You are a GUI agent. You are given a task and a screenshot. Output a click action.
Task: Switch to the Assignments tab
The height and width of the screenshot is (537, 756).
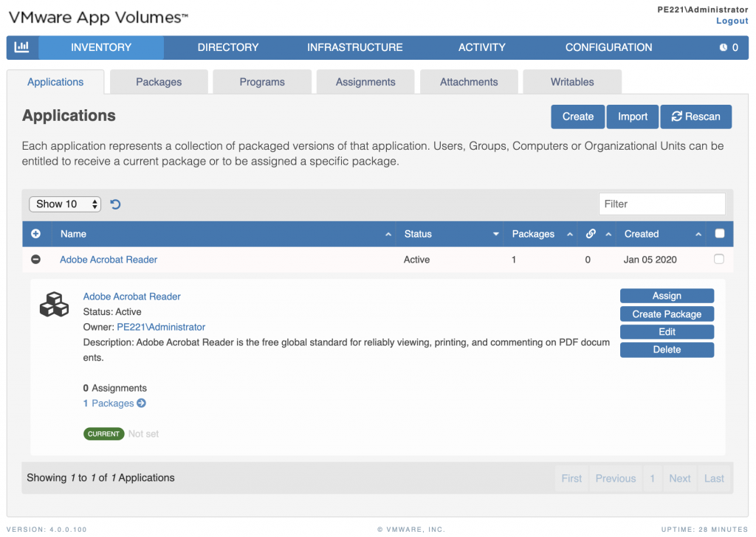point(365,81)
